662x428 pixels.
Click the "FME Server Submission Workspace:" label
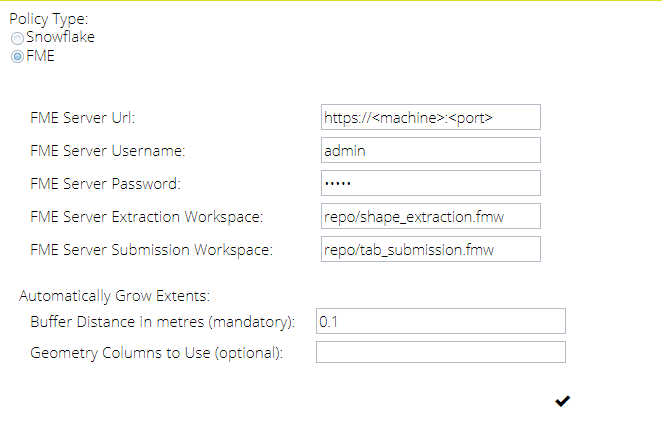pyautogui.click(x=151, y=250)
